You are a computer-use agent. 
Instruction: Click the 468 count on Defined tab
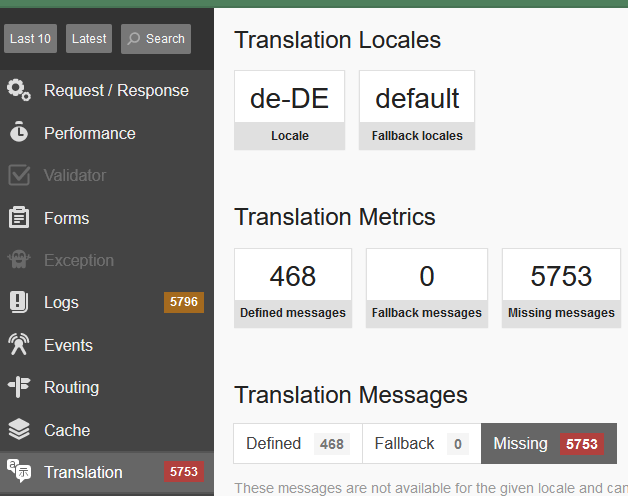(x=332, y=444)
